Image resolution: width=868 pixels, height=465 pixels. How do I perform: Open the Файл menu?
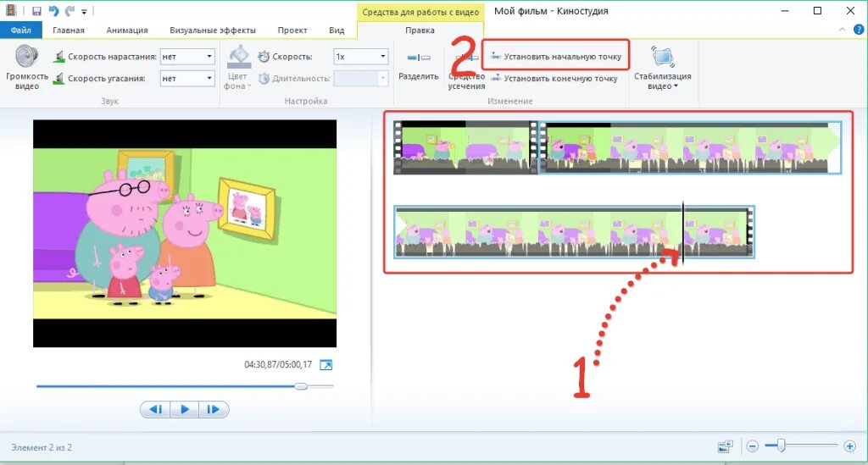click(x=21, y=30)
